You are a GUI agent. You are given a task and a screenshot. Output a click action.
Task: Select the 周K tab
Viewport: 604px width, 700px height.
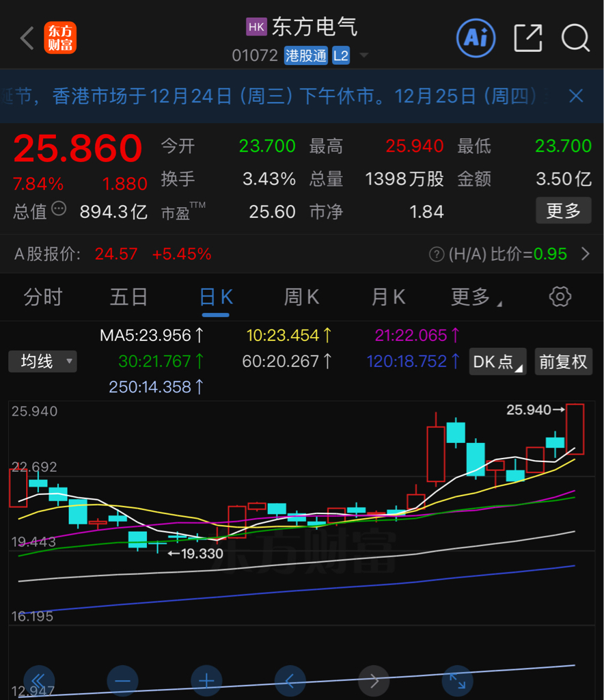coord(301,297)
